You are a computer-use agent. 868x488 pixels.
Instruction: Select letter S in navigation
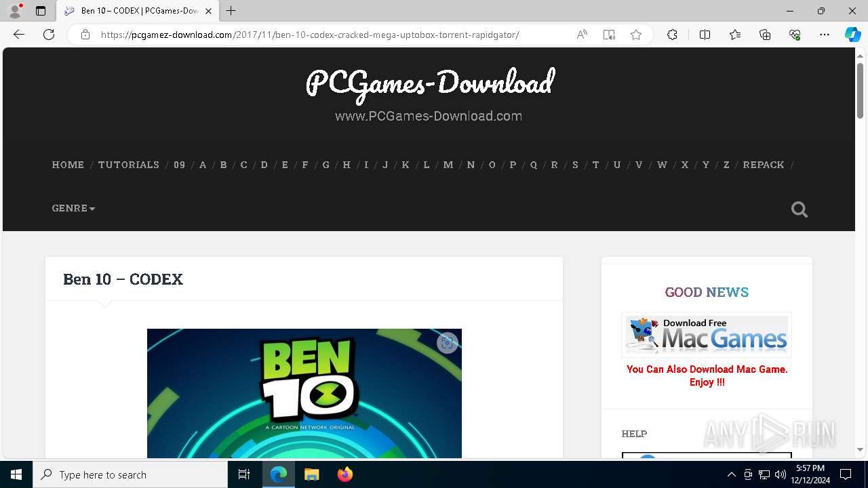(575, 165)
